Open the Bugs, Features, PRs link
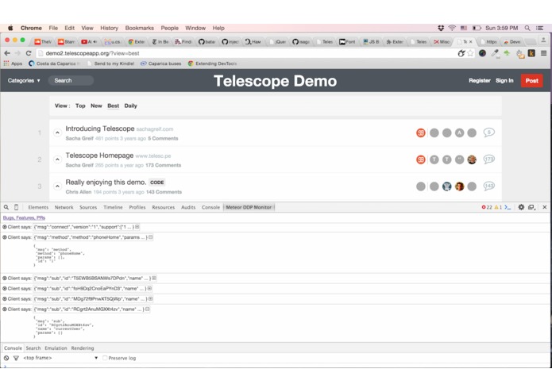The height and width of the screenshot is (392, 552). (x=24, y=217)
